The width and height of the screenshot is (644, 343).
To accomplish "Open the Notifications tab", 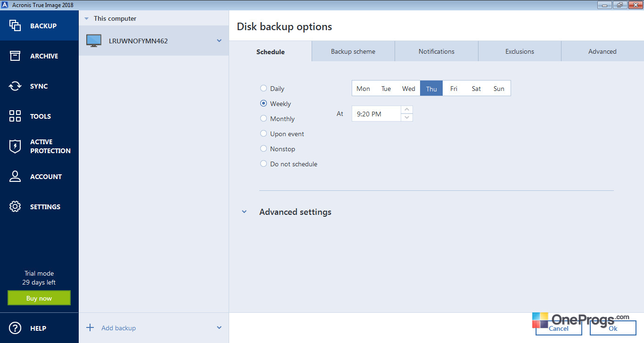I will pos(437,51).
